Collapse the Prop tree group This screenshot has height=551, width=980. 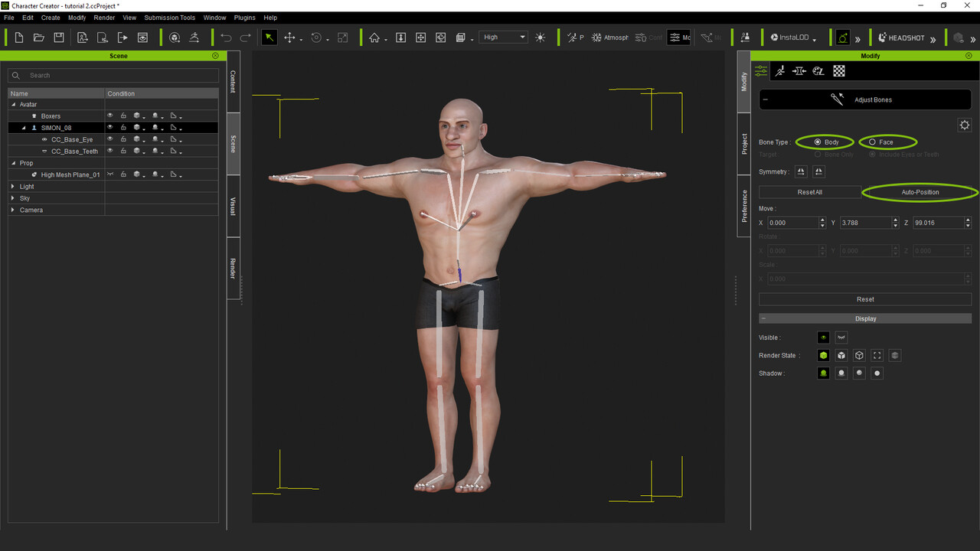click(x=14, y=163)
